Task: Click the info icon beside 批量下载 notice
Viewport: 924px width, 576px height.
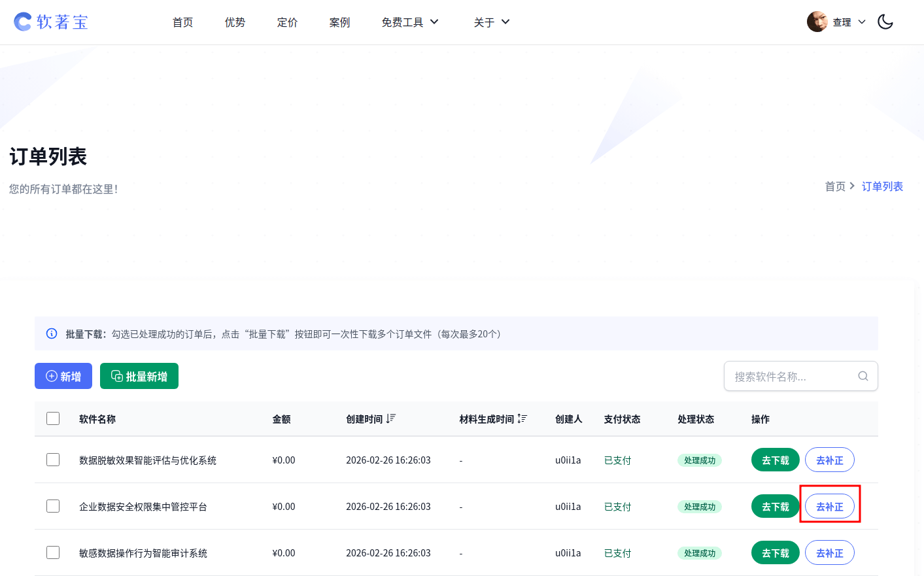Action: (x=52, y=333)
